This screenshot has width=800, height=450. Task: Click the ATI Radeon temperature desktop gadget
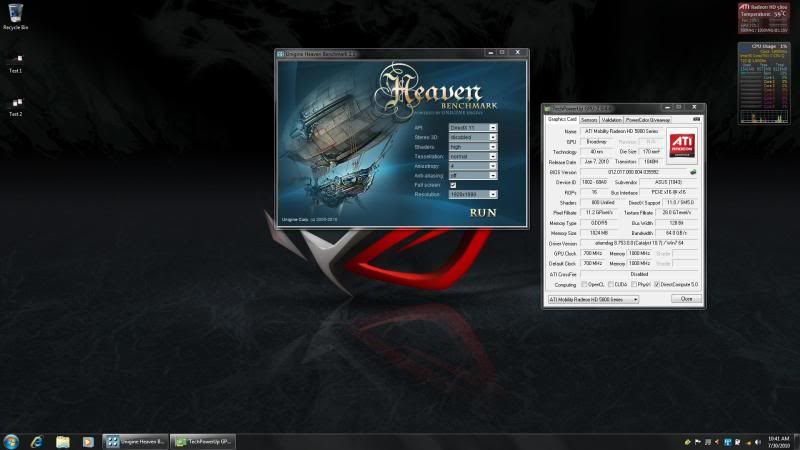point(763,18)
